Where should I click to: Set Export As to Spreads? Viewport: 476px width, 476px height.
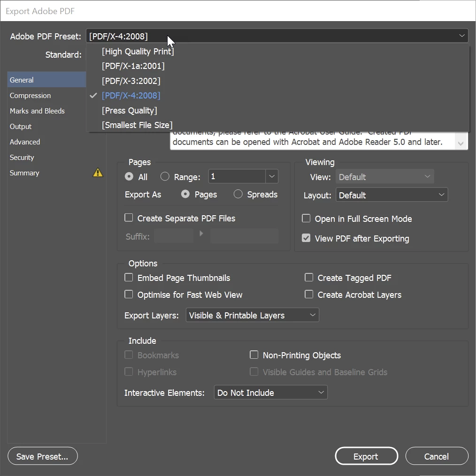[238, 194]
